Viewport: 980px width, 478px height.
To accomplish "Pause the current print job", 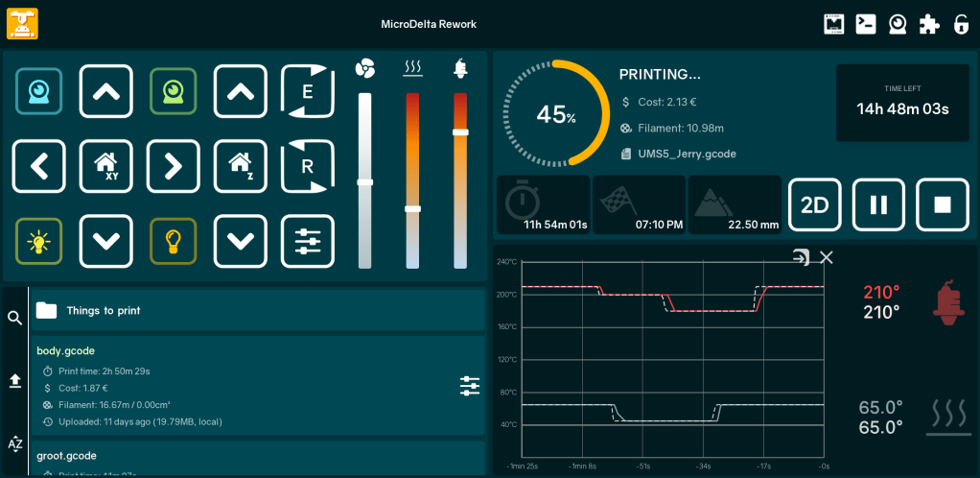I will click(878, 204).
